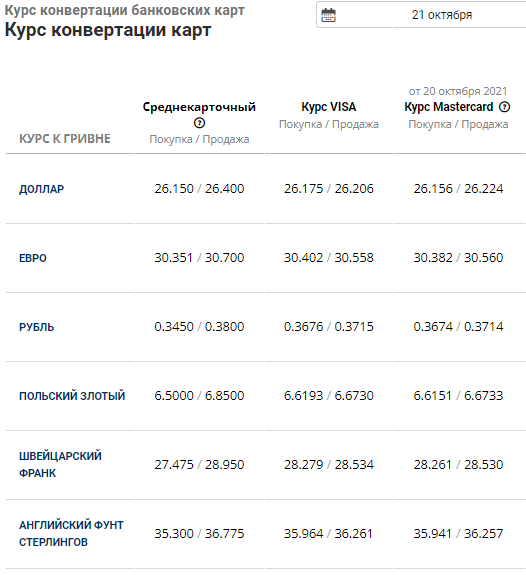Image resolution: width=526 pixels, height=575 pixels.
Task: Select the Курс VISA column header
Action: point(329,107)
